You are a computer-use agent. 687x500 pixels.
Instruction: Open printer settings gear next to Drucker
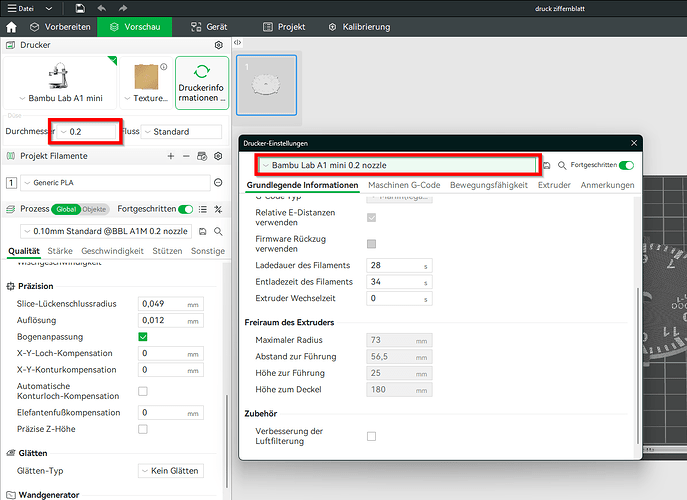tap(219, 45)
